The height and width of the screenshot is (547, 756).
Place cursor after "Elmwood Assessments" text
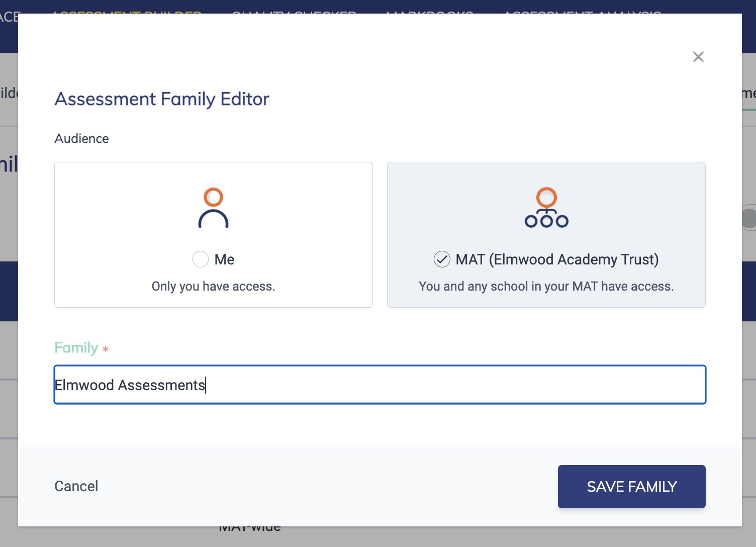pyautogui.click(x=206, y=385)
